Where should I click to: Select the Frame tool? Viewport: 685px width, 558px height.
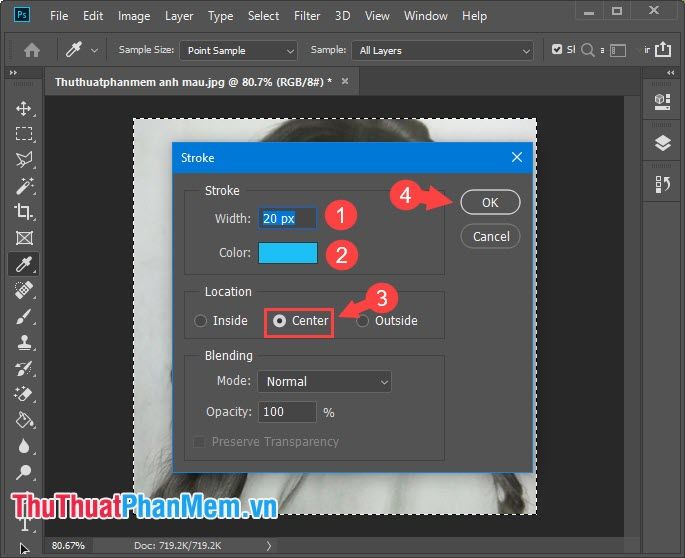tap(24, 238)
